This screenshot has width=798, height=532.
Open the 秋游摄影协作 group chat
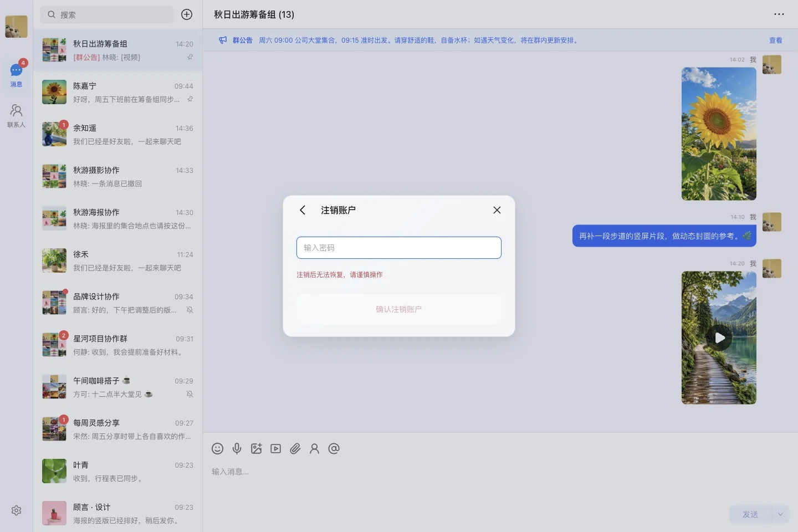click(117, 176)
